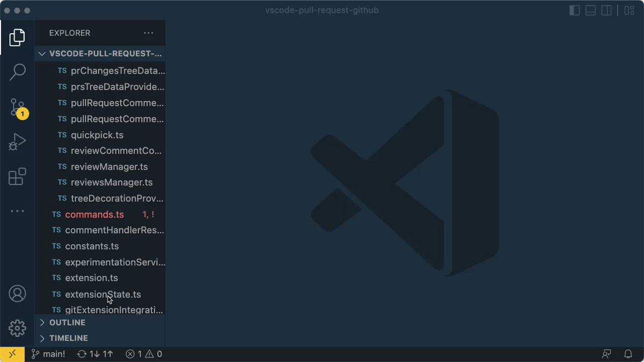Screen dimensions: 644x362
Task: Click the remote window indicator in status bar
Action: coord(12,354)
